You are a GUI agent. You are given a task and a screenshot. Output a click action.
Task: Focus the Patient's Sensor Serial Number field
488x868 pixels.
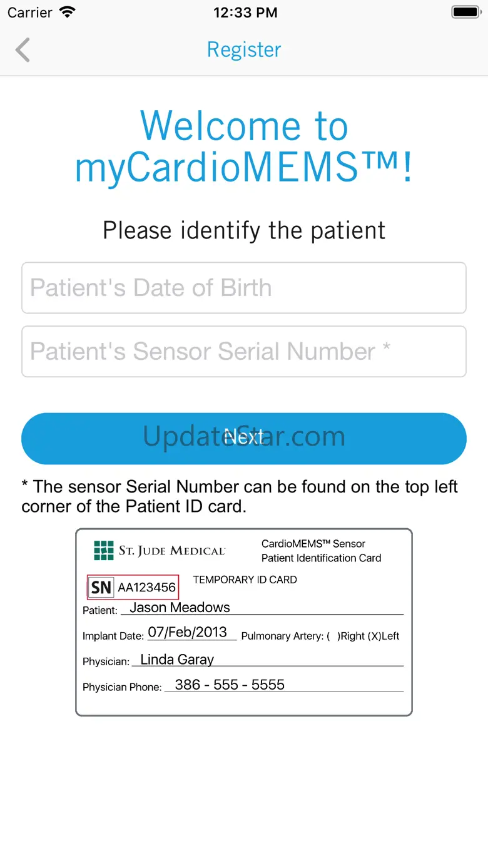click(244, 352)
